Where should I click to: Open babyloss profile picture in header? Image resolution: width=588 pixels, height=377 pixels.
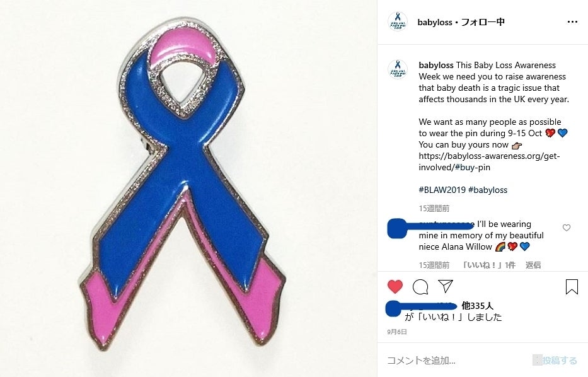pos(398,22)
